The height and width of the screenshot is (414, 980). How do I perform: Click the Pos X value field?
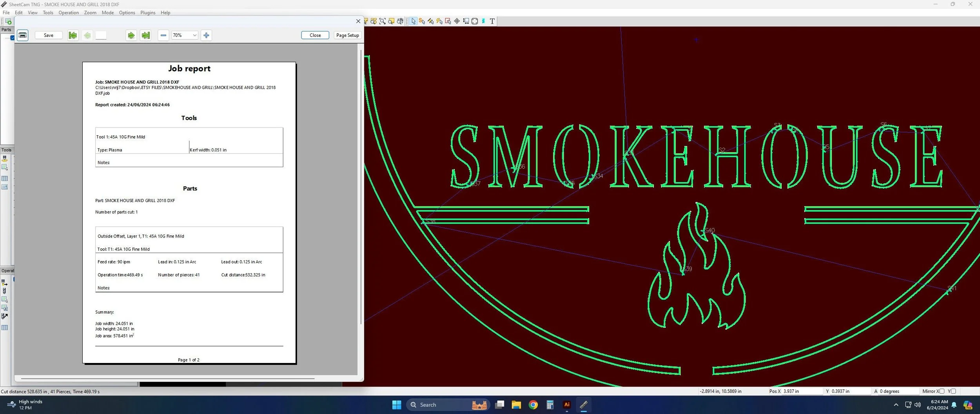tap(802, 391)
